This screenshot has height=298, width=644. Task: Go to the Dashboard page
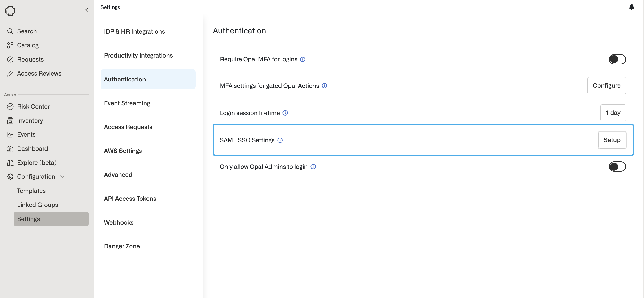pyautogui.click(x=32, y=149)
